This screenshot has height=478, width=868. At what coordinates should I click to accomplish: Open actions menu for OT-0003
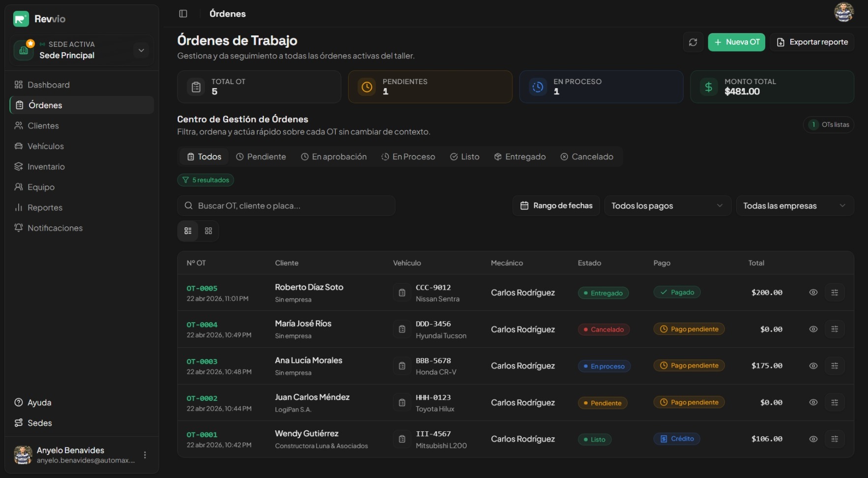835,366
